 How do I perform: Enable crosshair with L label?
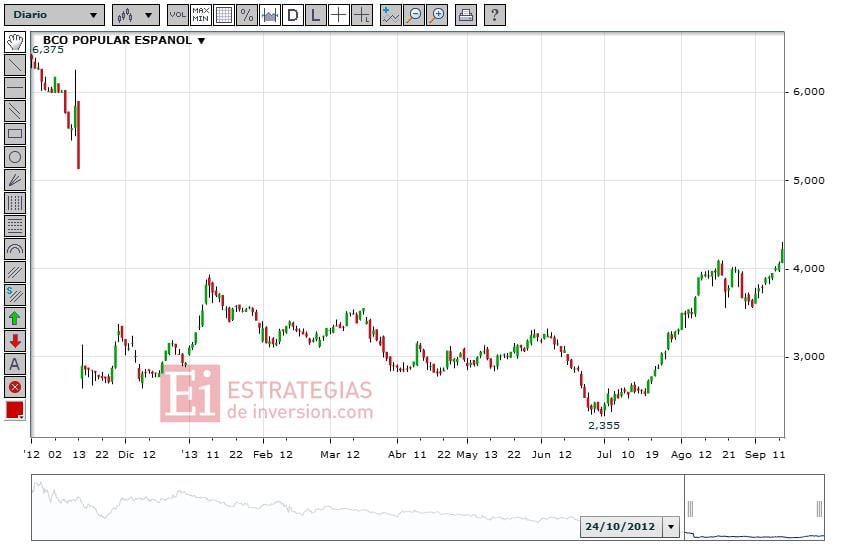(x=361, y=15)
